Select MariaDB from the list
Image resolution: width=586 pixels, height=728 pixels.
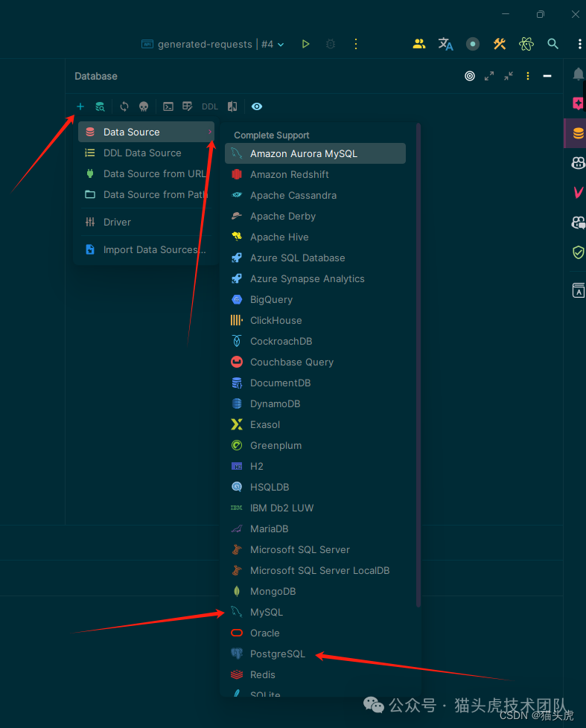point(315,529)
